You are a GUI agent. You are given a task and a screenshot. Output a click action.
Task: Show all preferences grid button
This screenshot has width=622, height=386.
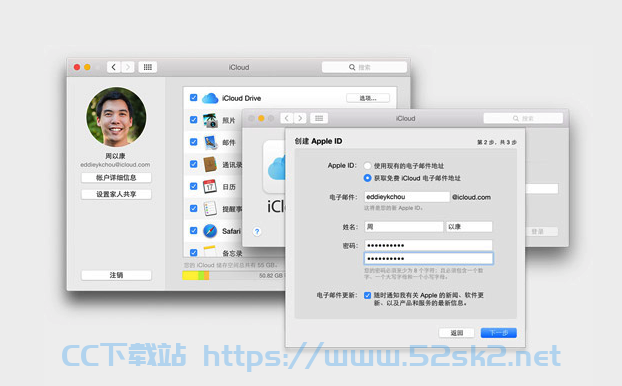coord(148,67)
